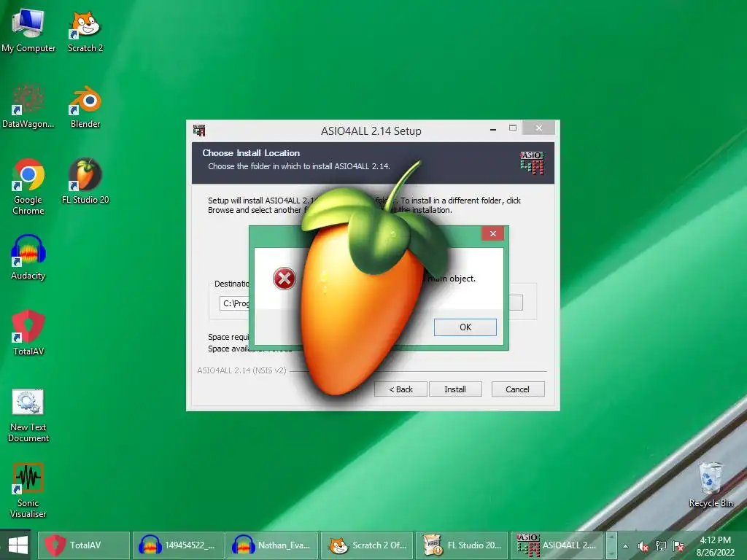
Task: Click the taskbar clock showing 4:12 PM
Action: coord(715,545)
